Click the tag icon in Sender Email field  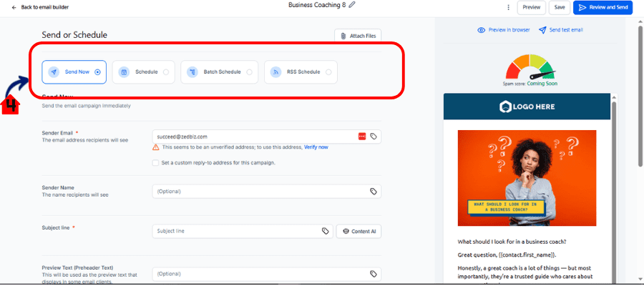click(x=373, y=136)
